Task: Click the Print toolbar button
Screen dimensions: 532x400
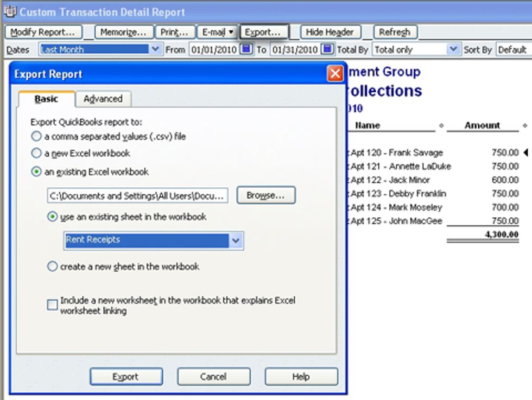Action: (x=175, y=32)
